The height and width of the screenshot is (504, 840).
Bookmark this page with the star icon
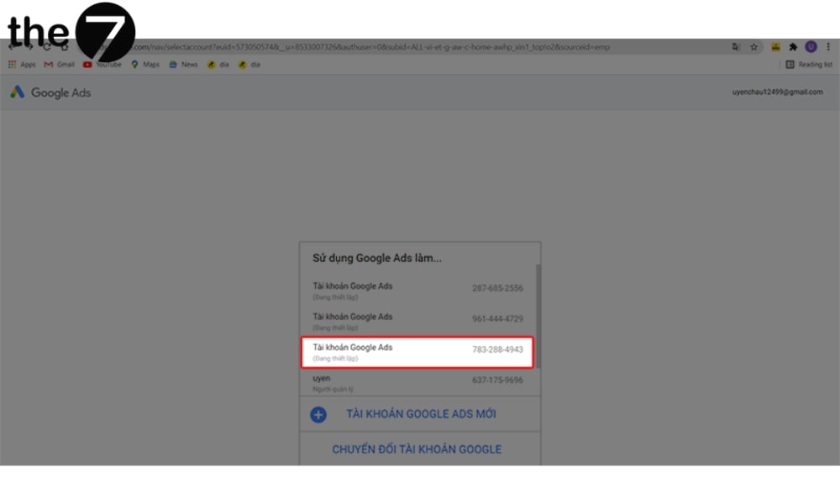[754, 47]
